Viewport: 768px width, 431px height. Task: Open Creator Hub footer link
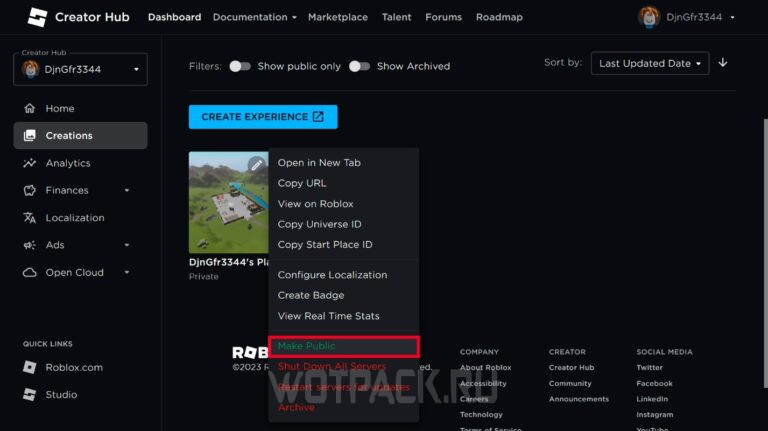pos(571,367)
